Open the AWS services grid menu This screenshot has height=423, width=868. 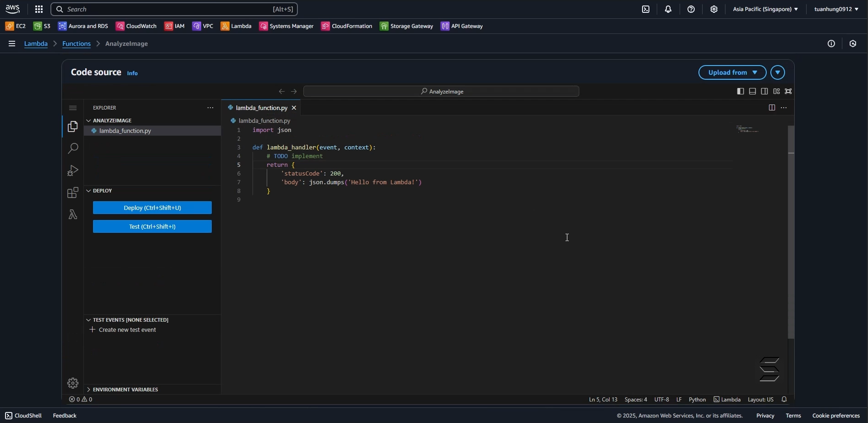pos(39,9)
